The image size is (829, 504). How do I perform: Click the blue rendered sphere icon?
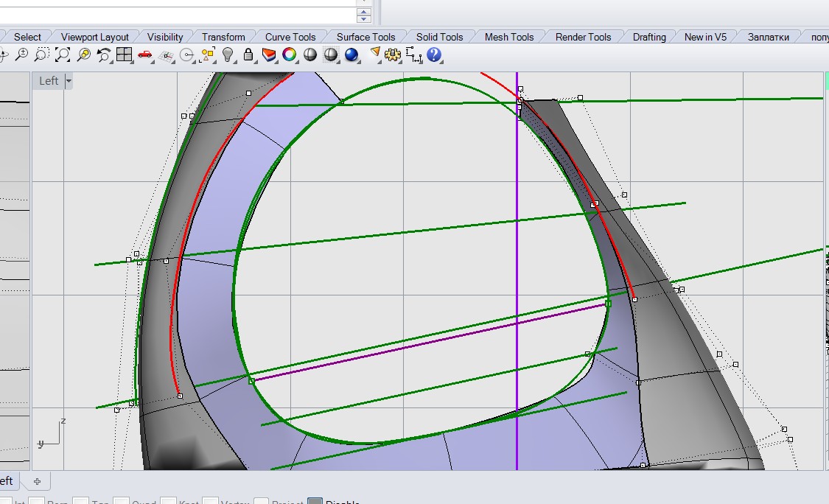[x=351, y=55]
